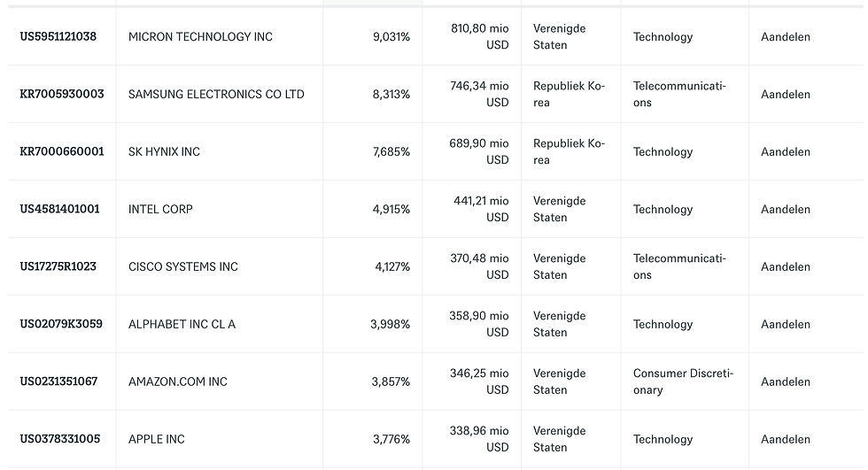Select SAMSUNG ELECTRONICS CO LTD row name
868x470 pixels.
point(216,94)
